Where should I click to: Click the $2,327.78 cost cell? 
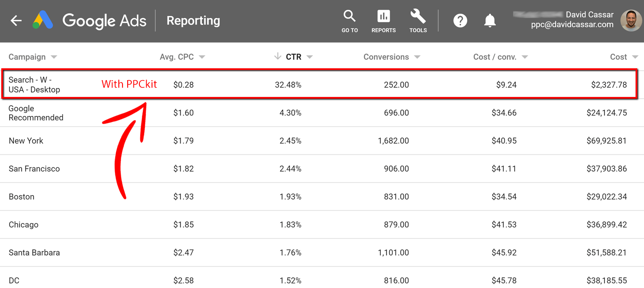(609, 85)
